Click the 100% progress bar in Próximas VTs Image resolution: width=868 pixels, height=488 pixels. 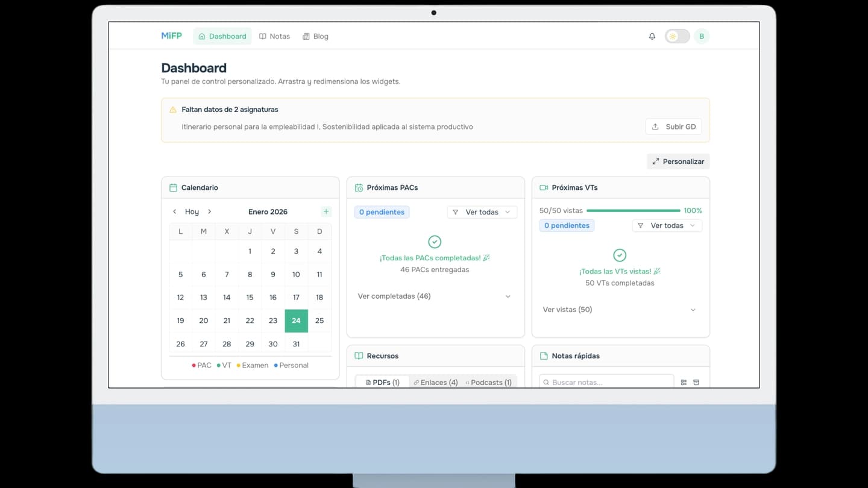[x=633, y=210]
